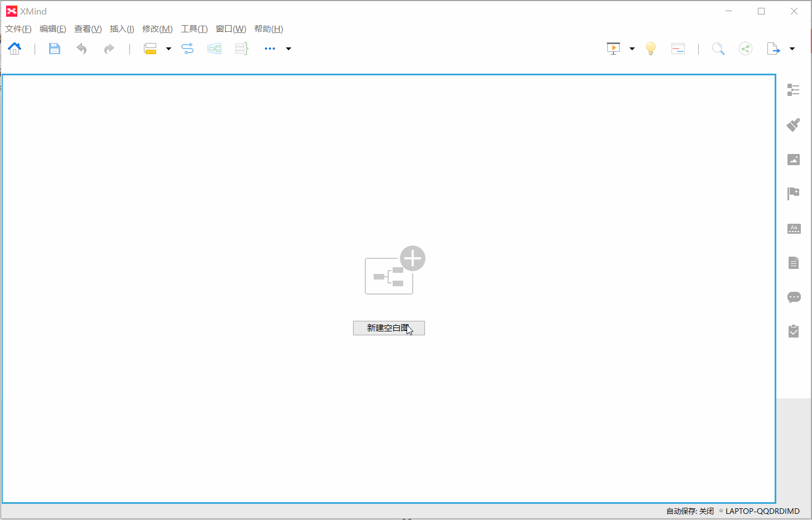Screen dimensions: 812x520
Task: Open the 查看(V) menu
Action: tap(88, 29)
